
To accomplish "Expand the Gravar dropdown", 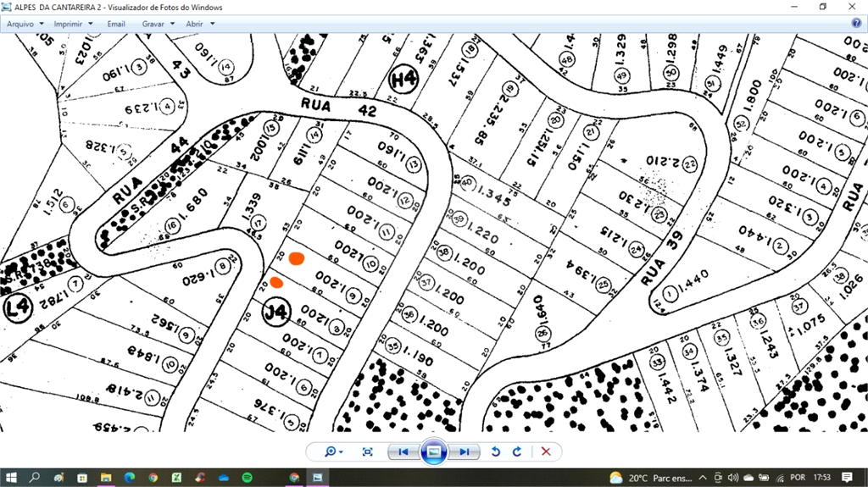I will pyautogui.click(x=158, y=24).
